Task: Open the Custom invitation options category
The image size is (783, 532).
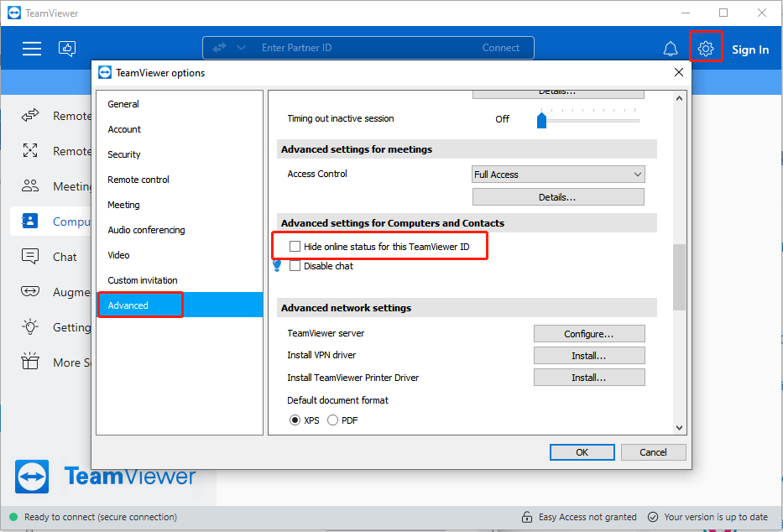Action: coord(180,280)
